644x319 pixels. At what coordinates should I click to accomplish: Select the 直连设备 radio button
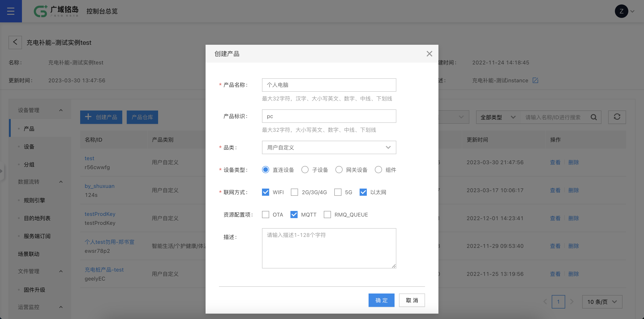[266, 170]
